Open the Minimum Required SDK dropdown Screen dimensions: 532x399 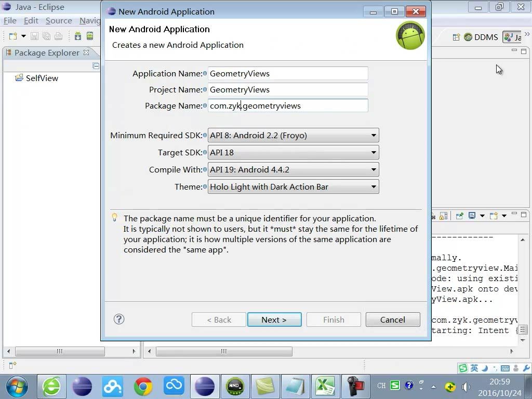293,136
